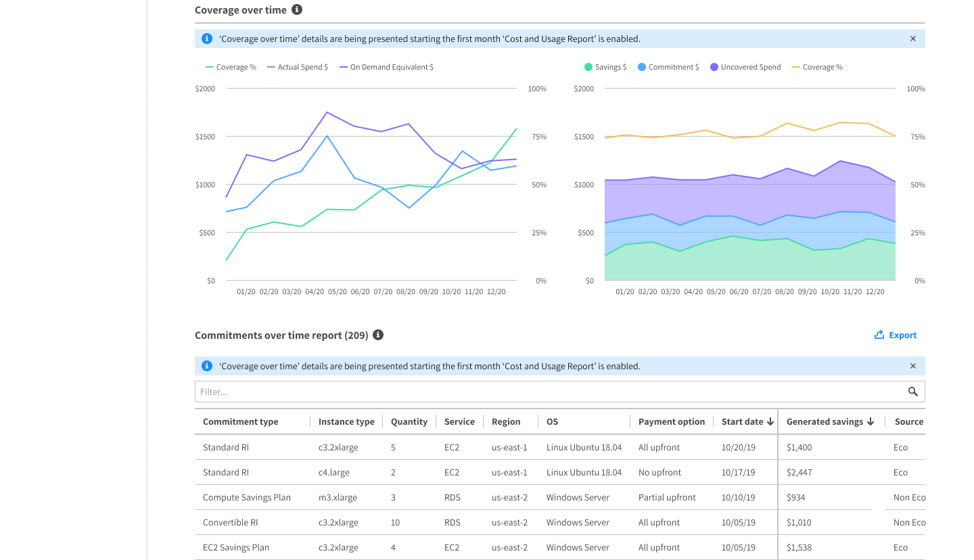
Task: Click the search magnifier icon in filter
Action: click(x=912, y=392)
